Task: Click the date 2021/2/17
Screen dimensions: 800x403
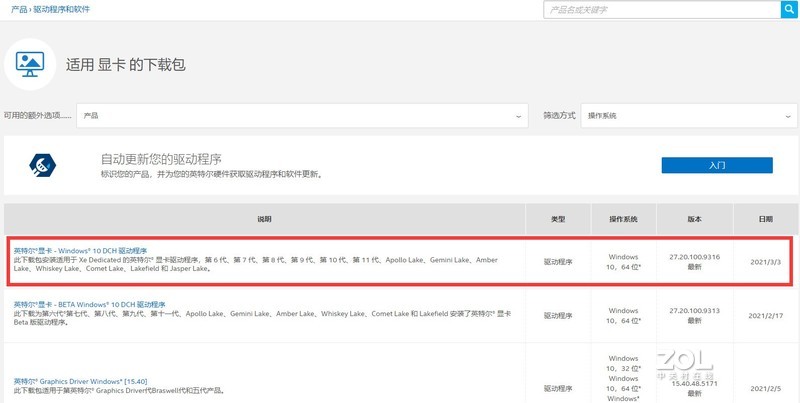Action: 765,316
